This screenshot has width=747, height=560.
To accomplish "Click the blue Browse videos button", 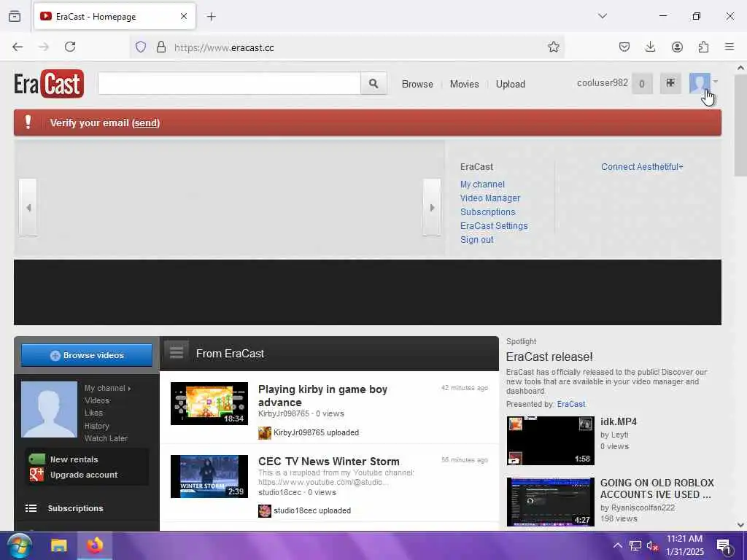I will pyautogui.click(x=87, y=355).
